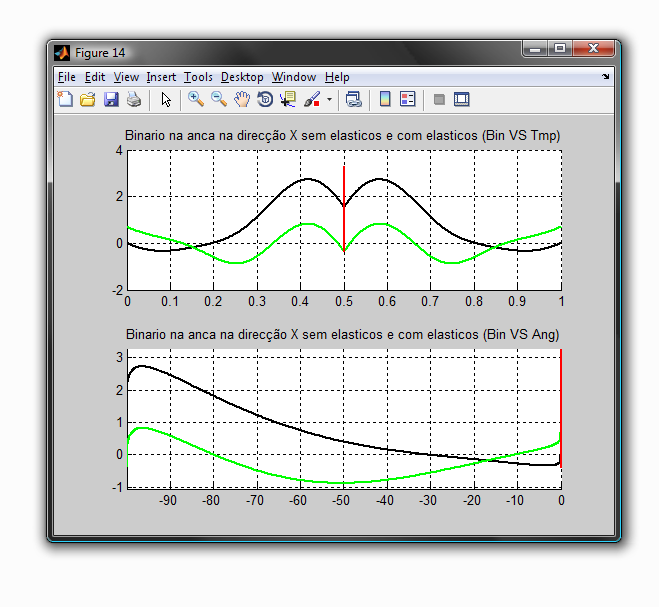Click the dock figure arrow at menu bar right
Viewport: 659px width, 607px height.
tap(605, 77)
